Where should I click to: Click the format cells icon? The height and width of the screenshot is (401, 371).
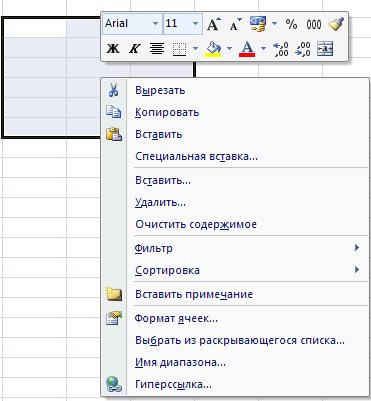[114, 318]
